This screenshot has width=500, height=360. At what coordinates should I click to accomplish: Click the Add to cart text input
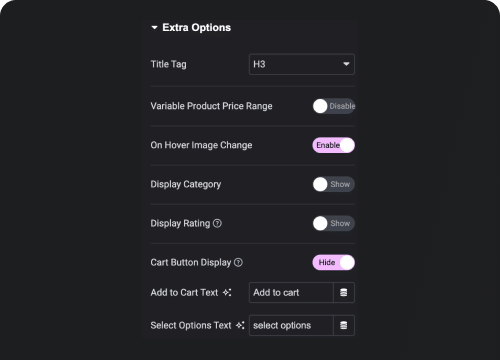(291, 292)
